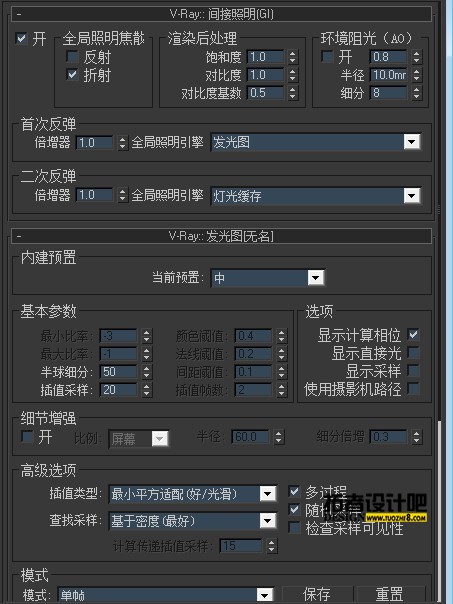Collapse the V-Ray 间接照明(GI) rollout header
Viewport: 453px width, 604px height.
click(x=221, y=14)
